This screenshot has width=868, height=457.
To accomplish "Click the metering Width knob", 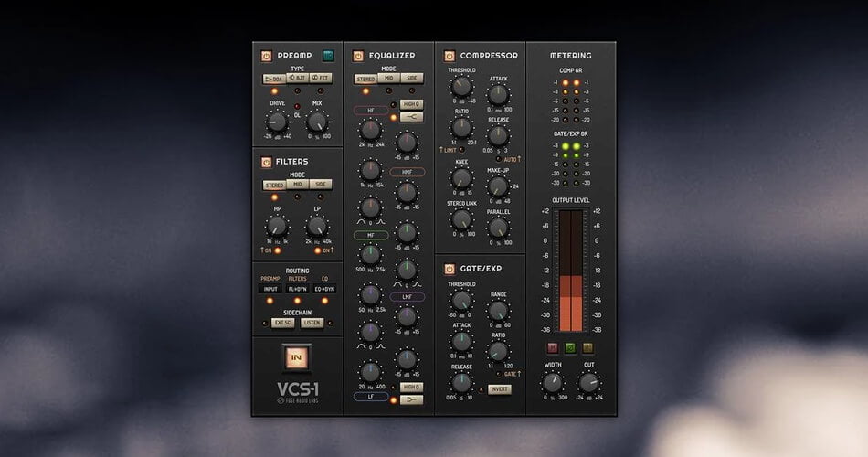I will 552,383.
